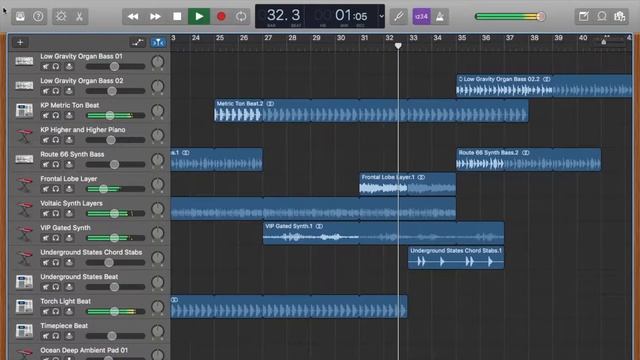Screen dimensions: 640x360
Task: Click loop icon on VIP Gated Synth.1 region
Action: point(319,226)
